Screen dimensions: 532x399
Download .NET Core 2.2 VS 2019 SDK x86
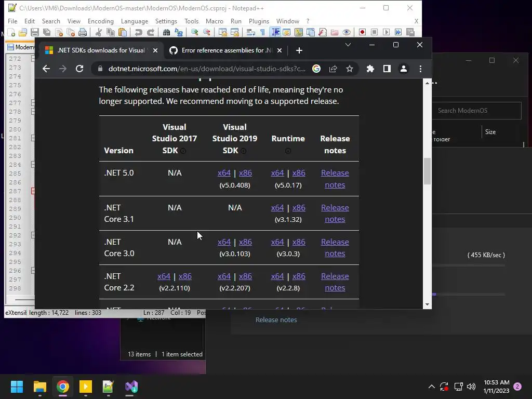tap(245, 276)
